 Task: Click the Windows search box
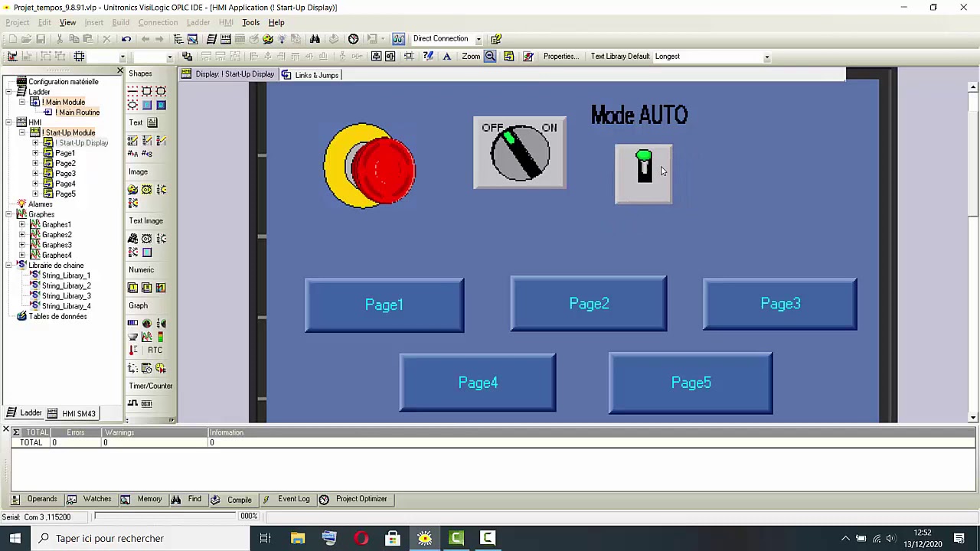[142, 538]
